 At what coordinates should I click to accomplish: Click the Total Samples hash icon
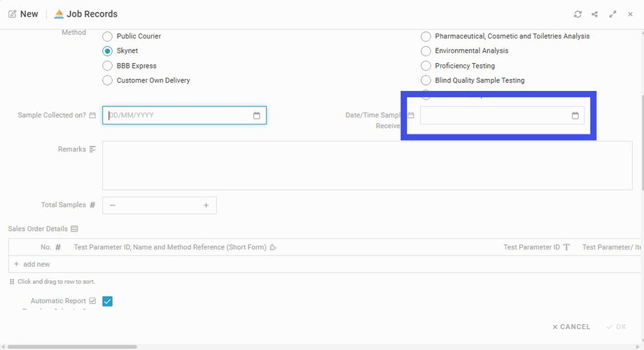[x=92, y=204]
